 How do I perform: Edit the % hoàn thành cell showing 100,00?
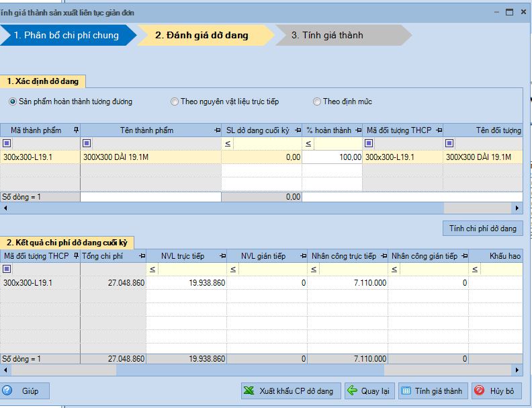click(x=332, y=157)
